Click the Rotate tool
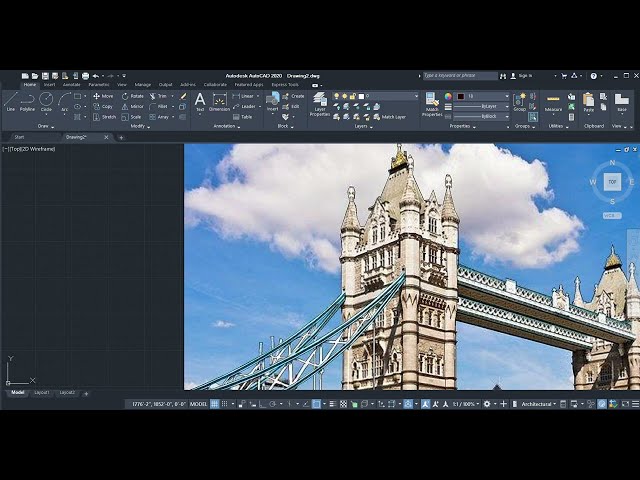Screen dimensions: 640x480 pos(133,96)
